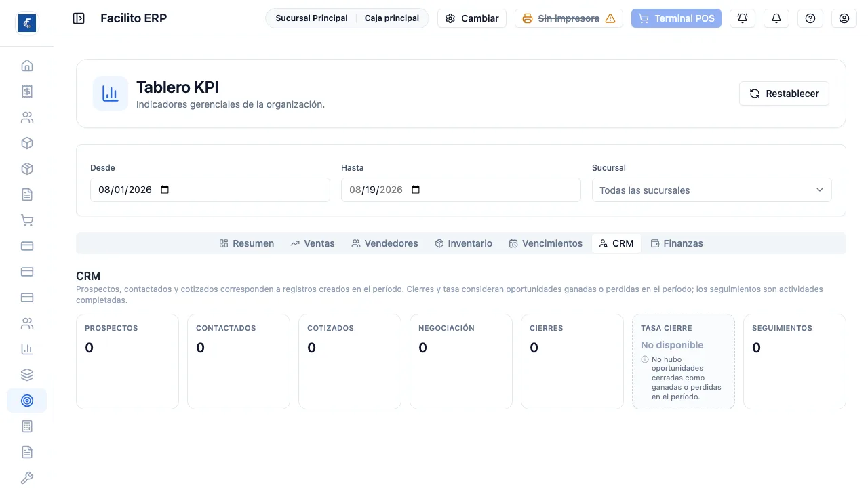Open calendar picker in Hasta date field
The height and width of the screenshot is (488, 868).
point(416,190)
